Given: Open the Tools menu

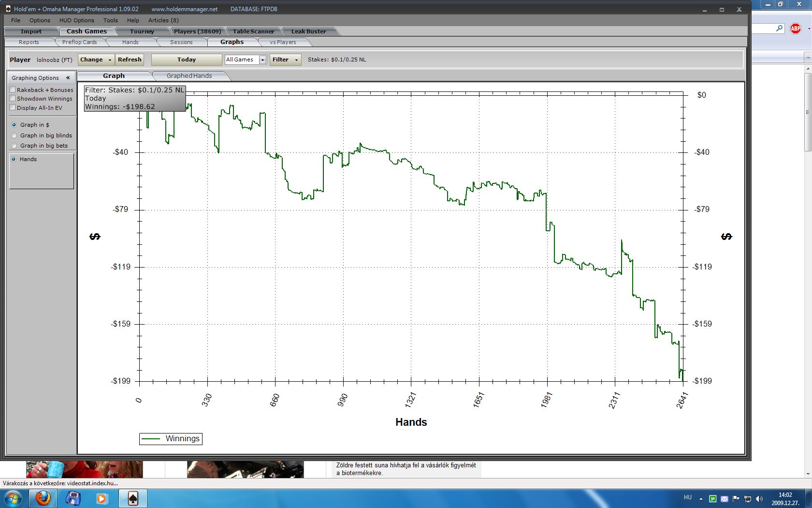Looking at the screenshot, I should tap(111, 20).
